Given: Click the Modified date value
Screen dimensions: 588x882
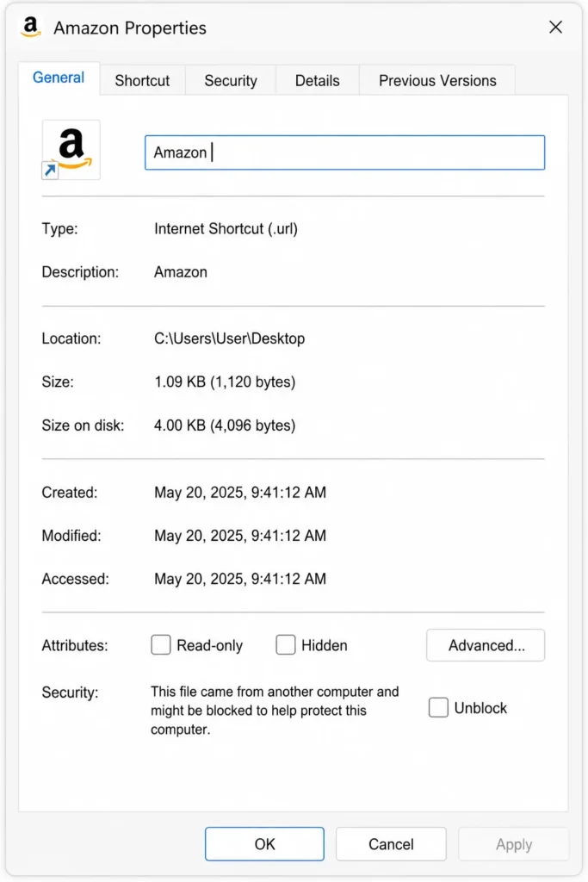Looking at the screenshot, I should pyautogui.click(x=240, y=535).
